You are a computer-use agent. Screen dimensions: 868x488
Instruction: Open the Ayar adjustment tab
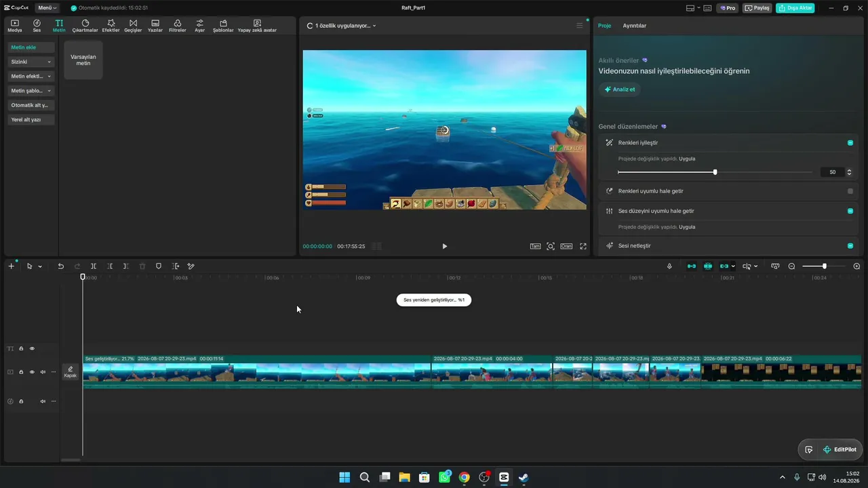tap(199, 26)
